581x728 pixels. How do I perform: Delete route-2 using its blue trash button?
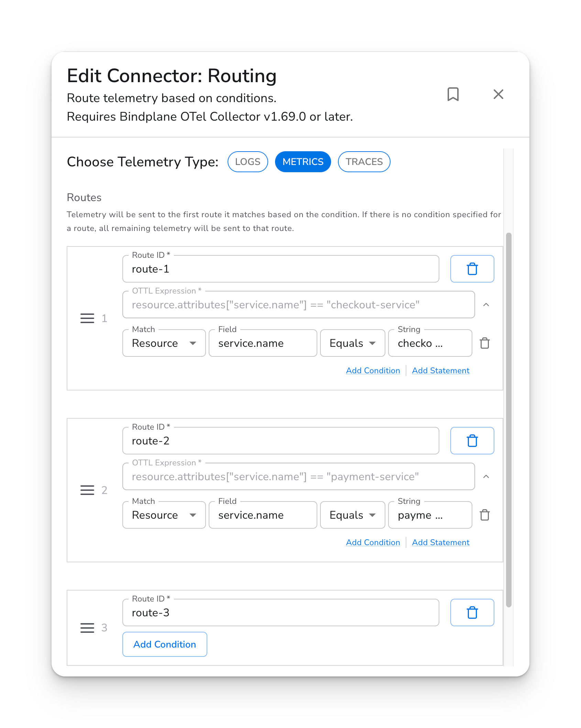click(472, 441)
